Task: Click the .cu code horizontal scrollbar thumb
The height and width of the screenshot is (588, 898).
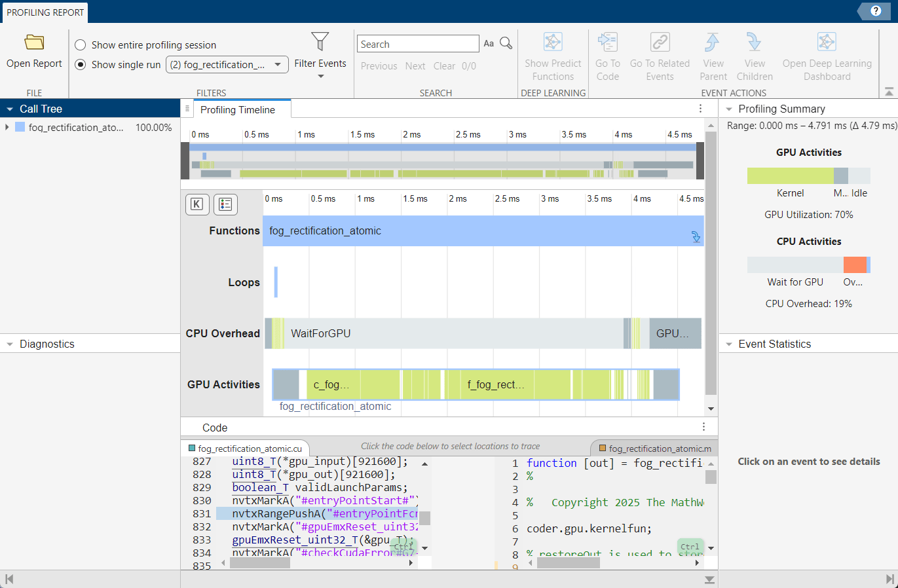Action: (260, 562)
